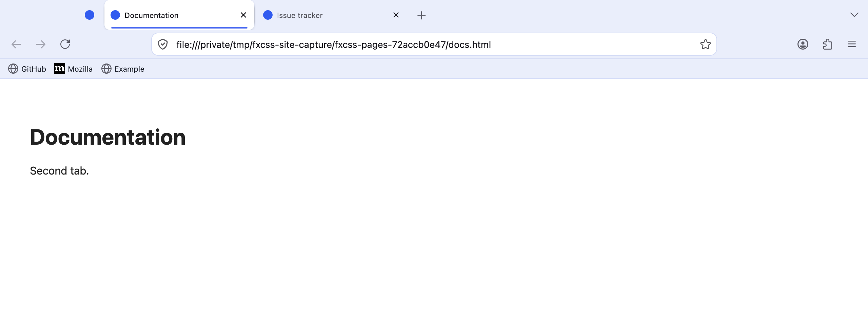This screenshot has height=326, width=868.
Task: Open the Firefox account menu
Action: pyautogui.click(x=803, y=44)
